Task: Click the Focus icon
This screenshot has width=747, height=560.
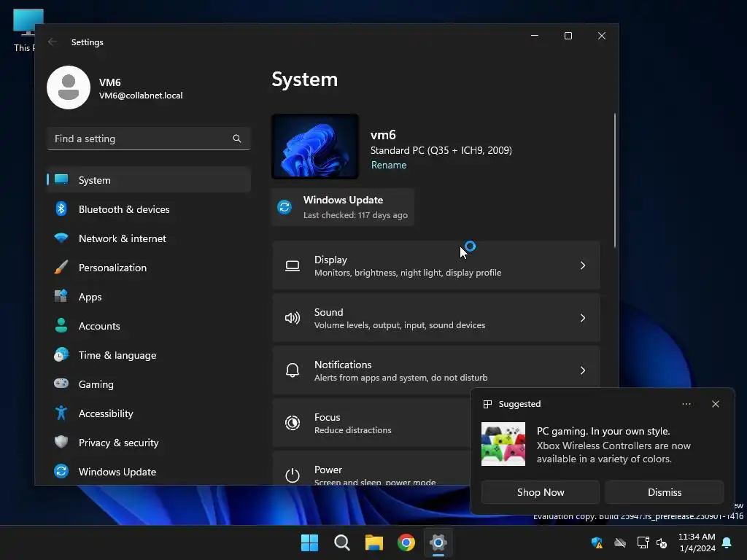Action: click(293, 423)
